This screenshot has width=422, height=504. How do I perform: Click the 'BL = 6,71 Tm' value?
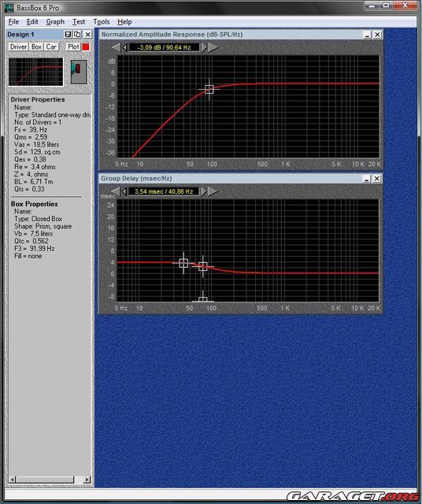click(x=33, y=182)
